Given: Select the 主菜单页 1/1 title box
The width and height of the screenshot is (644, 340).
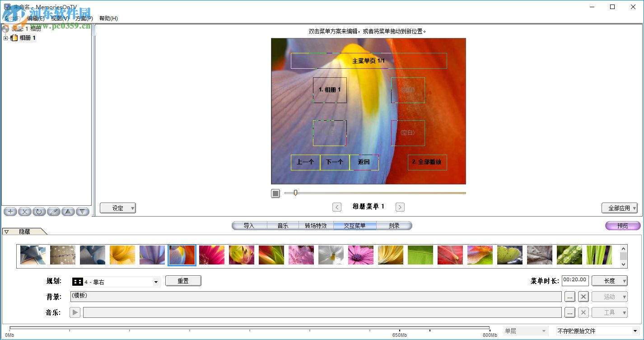Looking at the screenshot, I should pyautogui.click(x=369, y=61).
